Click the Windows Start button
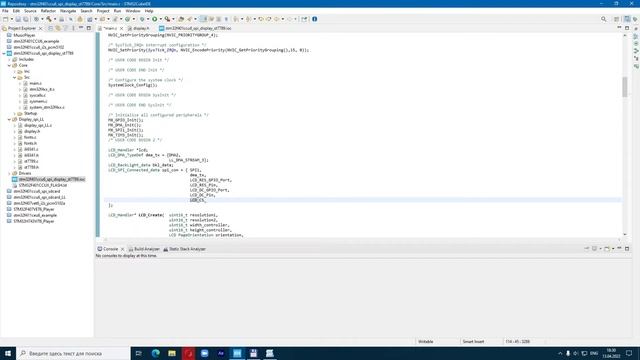This screenshot has height=360, width=640. pyautogui.click(x=8, y=353)
